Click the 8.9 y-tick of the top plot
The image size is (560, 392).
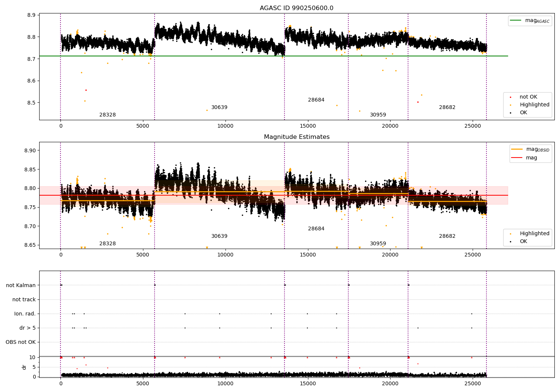(x=31, y=15)
